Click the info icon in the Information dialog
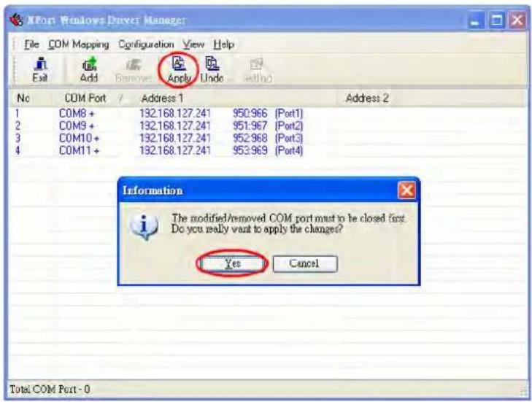The height and width of the screenshot is (402, 532). click(x=144, y=227)
